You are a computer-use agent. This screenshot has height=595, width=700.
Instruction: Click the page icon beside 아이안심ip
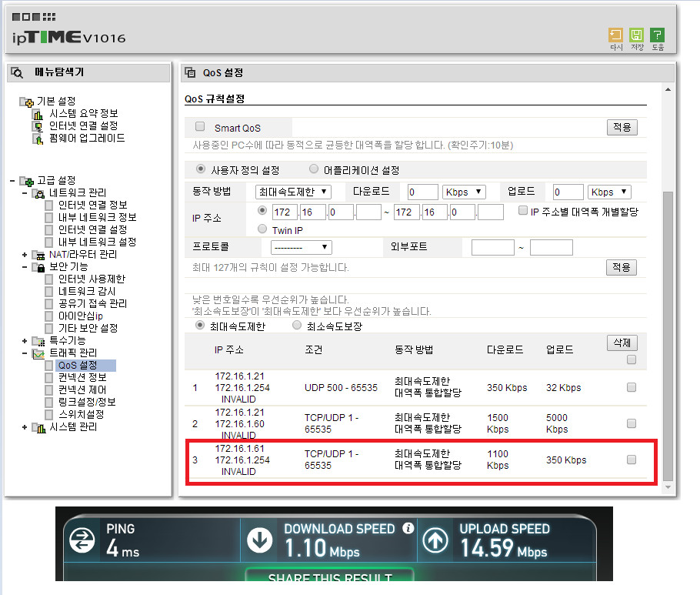49,316
